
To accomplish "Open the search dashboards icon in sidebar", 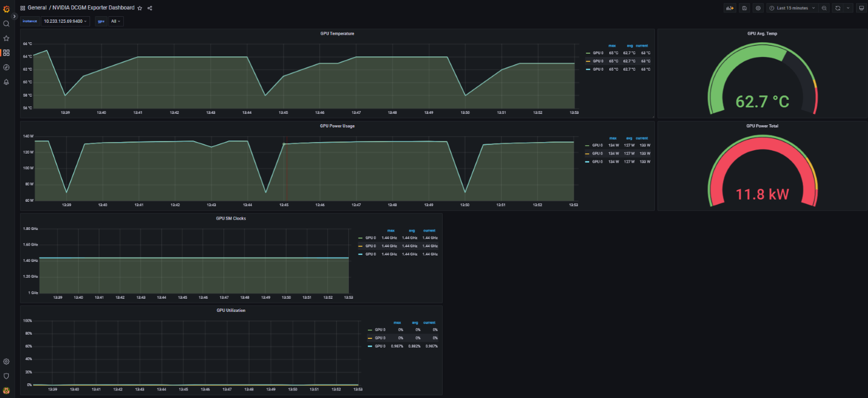I will tap(7, 24).
